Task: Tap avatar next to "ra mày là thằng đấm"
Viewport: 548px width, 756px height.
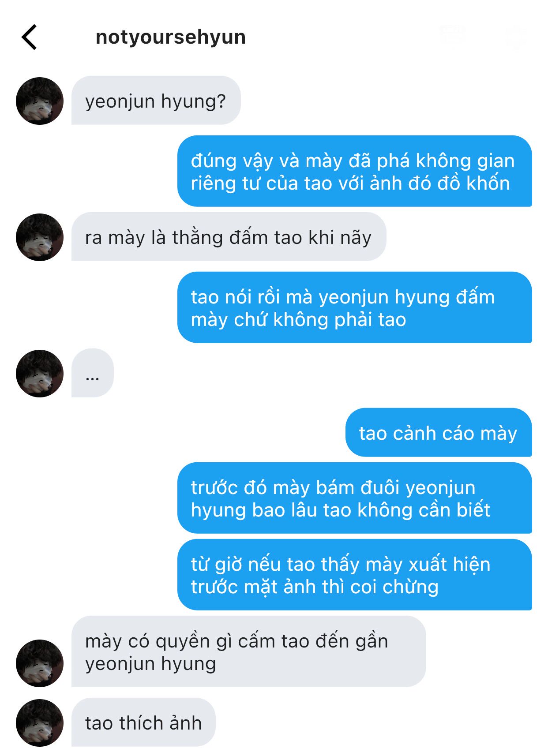Action: (x=40, y=237)
